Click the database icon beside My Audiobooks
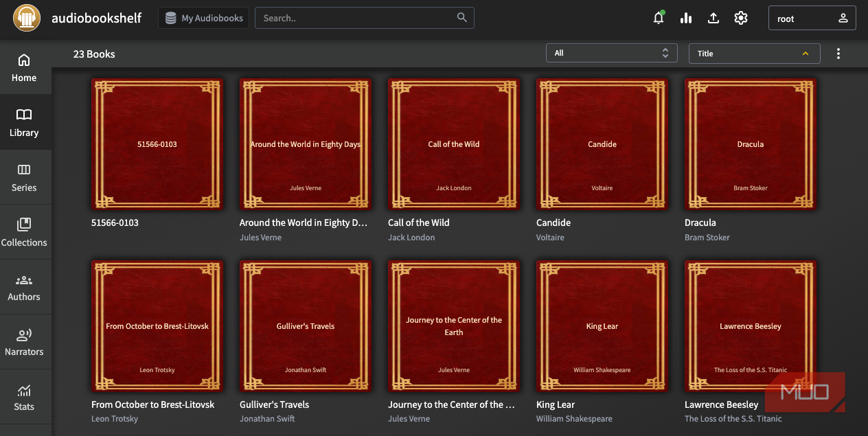The image size is (868, 436). (170, 19)
